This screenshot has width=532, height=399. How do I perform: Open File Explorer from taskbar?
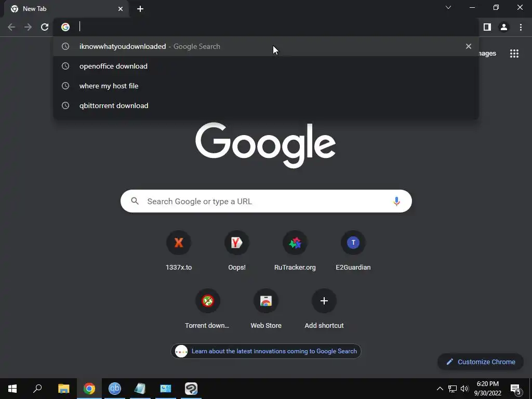(x=63, y=389)
